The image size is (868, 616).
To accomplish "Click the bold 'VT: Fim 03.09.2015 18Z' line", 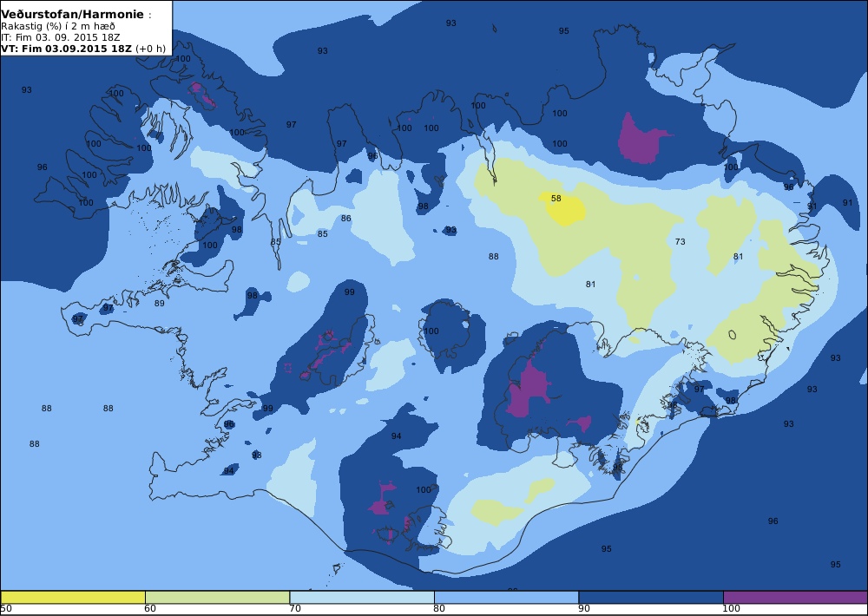I will tap(67, 48).
